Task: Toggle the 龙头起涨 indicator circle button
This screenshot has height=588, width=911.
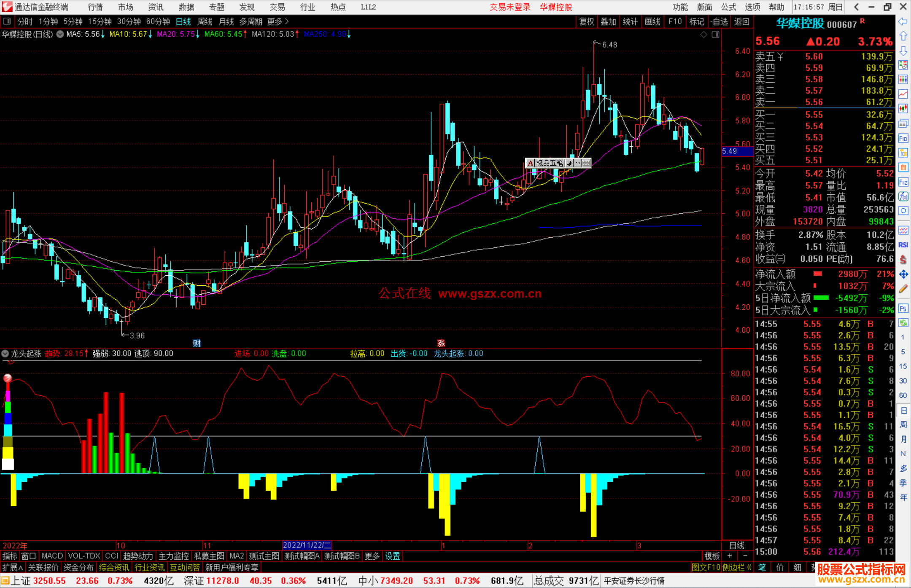Action: [x=5, y=354]
